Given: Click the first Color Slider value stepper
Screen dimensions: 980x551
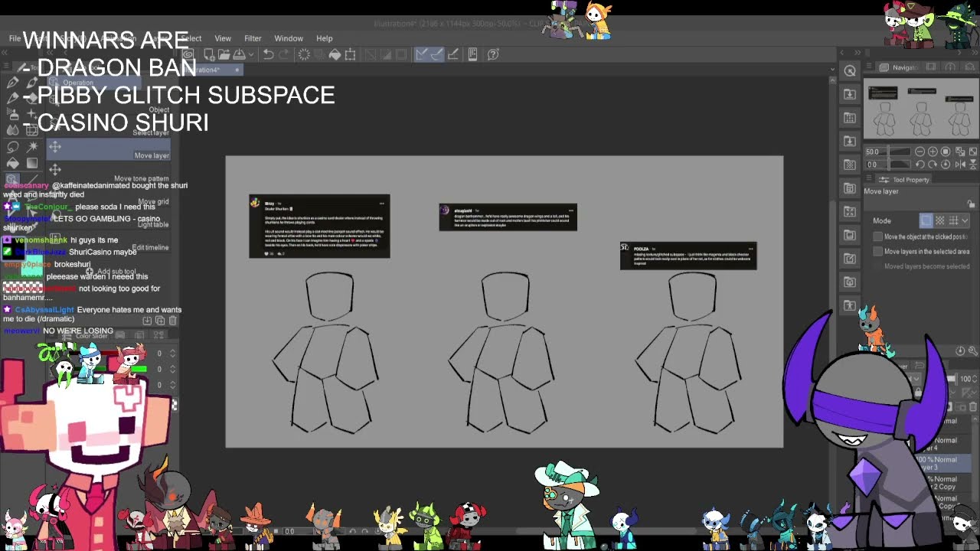Looking at the screenshot, I should [x=172, y=354].
